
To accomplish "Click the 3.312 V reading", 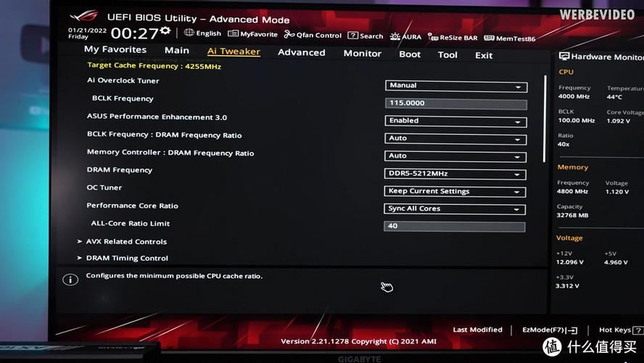I will (567, 286).
